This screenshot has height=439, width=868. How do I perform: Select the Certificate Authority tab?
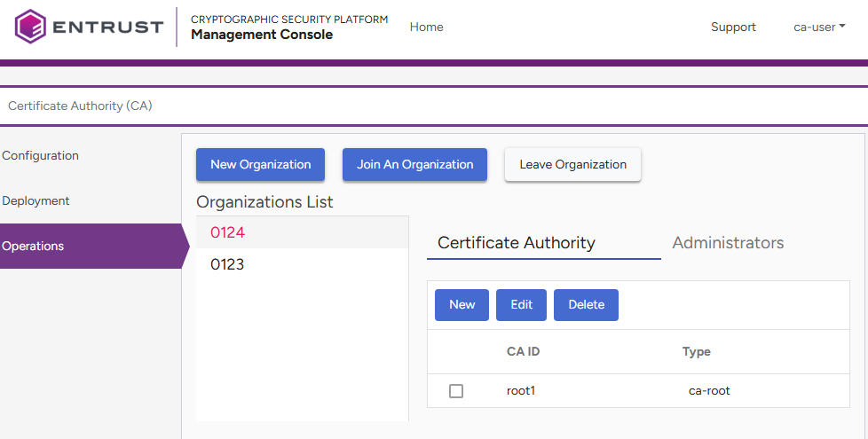[x=517, y=243]
